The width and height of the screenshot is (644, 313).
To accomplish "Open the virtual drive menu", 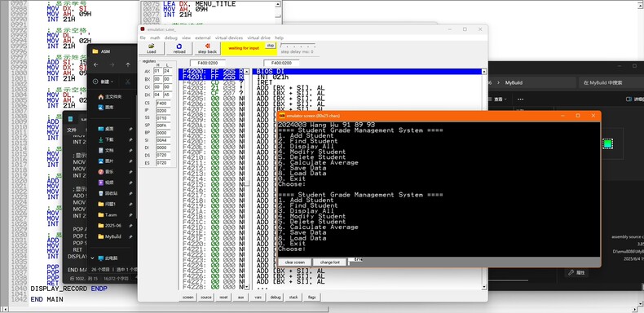I will [259, 37].
